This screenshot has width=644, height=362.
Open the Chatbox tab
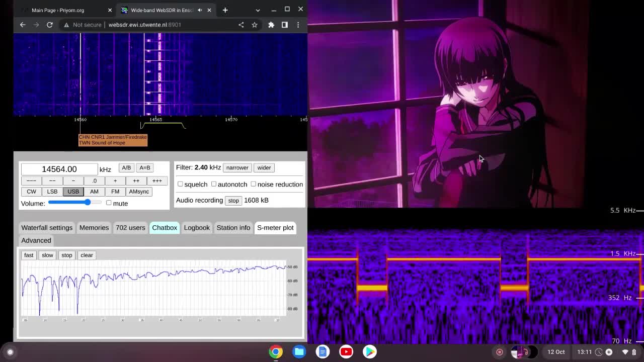pos(165,228)
